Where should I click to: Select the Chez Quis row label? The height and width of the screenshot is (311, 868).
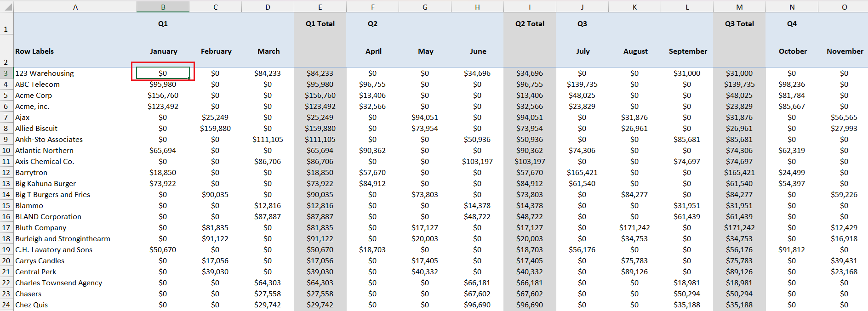(31, 305)
